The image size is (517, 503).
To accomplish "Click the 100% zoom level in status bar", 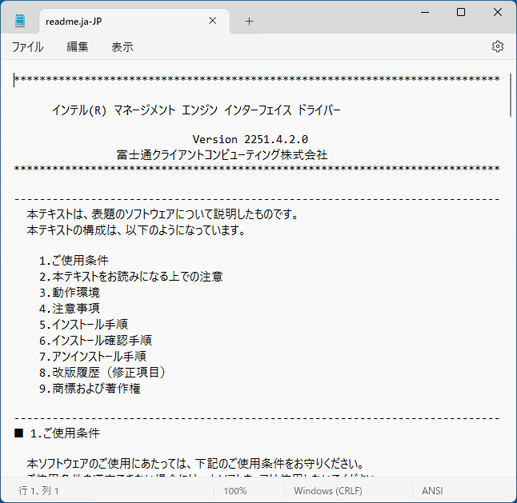I will [x=235, y=491].
